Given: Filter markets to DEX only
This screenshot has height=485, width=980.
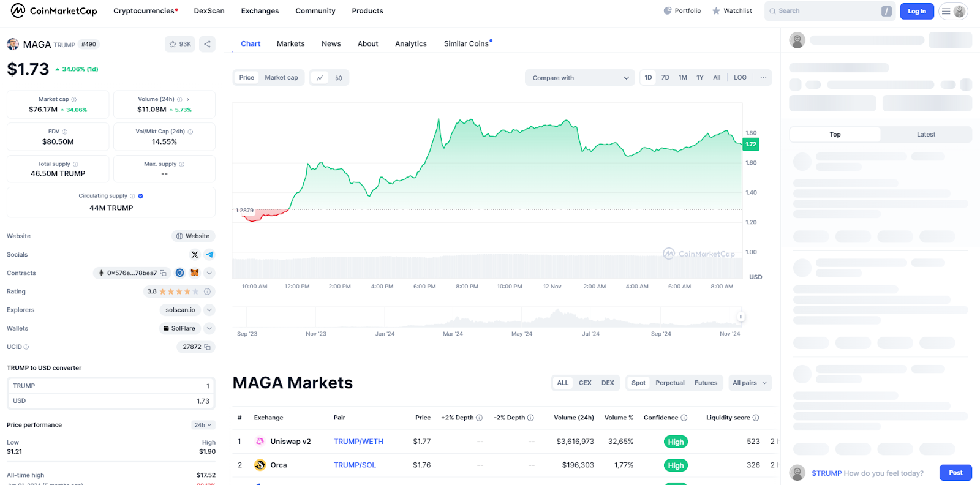Looking at the screenshot, I should tap(608, 383).
